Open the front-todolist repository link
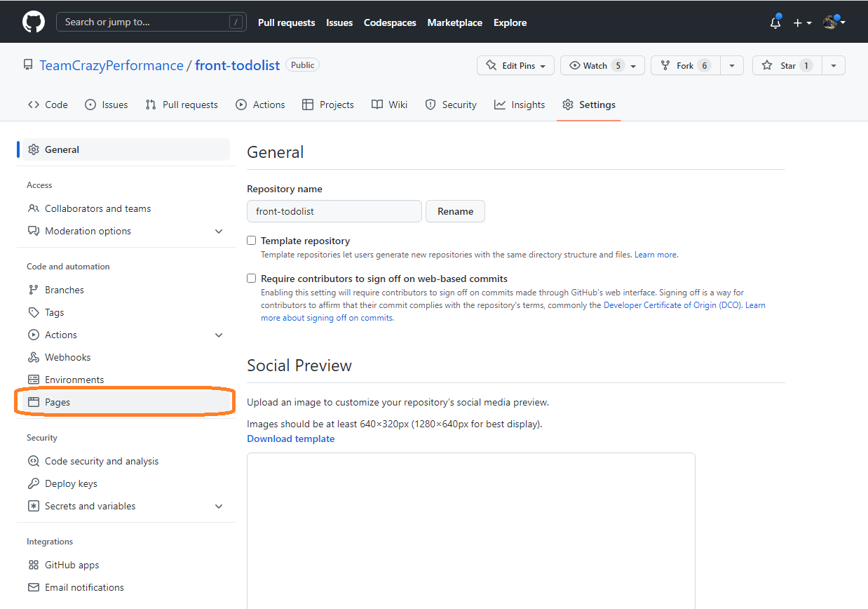This screenshot has width=868, height=609. coord(238,65)
